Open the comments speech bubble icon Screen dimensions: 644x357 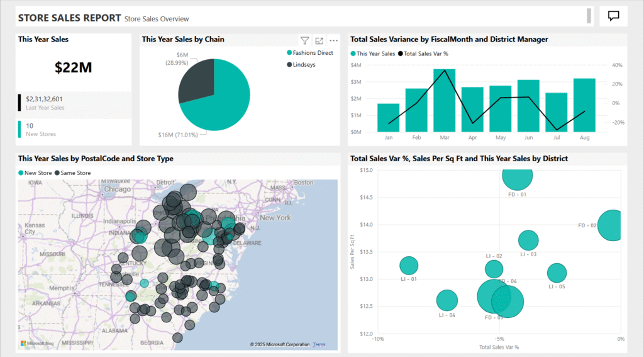[613, 16]
